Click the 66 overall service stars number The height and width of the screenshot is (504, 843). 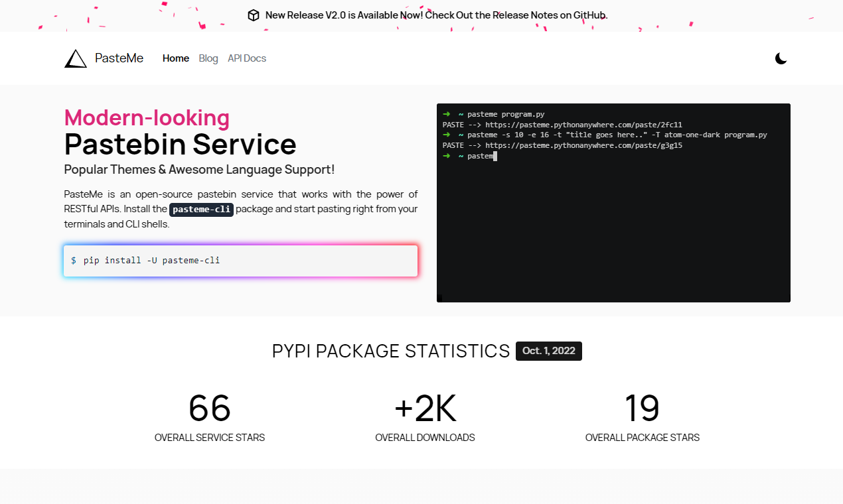pos(210,408)
